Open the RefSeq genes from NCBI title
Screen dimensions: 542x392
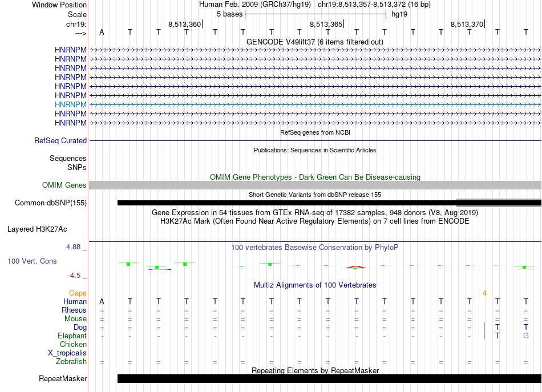(315, 132)
